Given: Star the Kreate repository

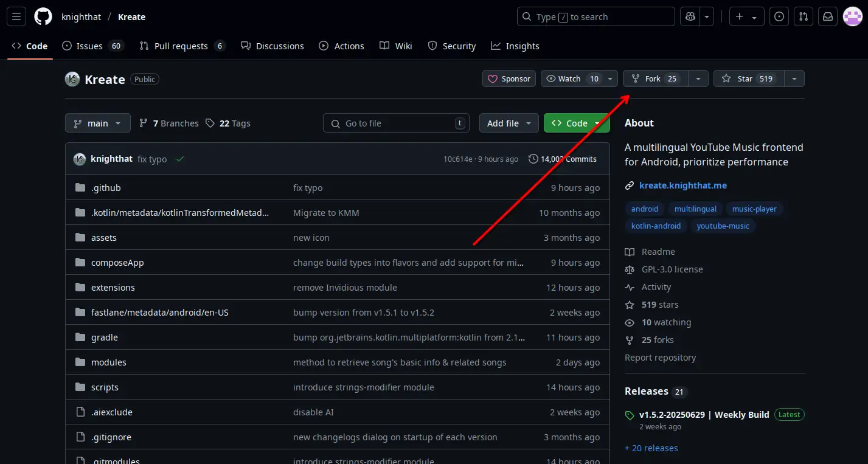Looking at the screenshot, I should (x=749, y=78).
